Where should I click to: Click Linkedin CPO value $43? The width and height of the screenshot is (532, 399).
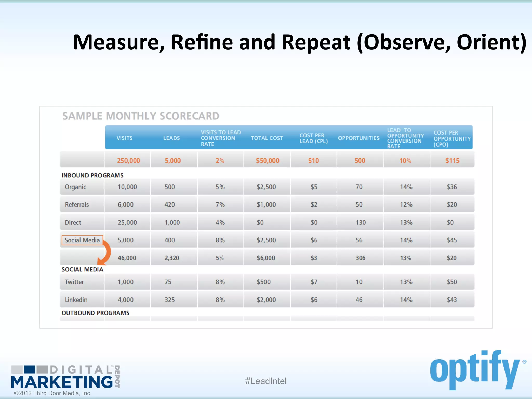pos(452,300)
